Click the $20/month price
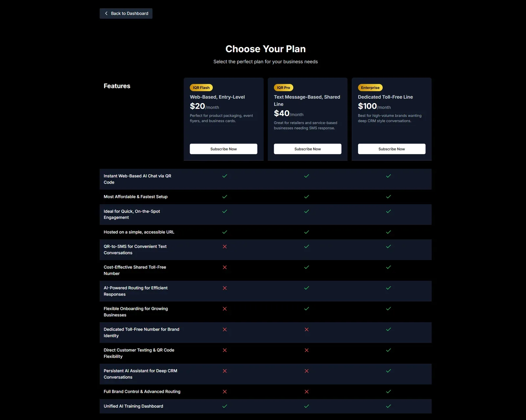The width and height of the screenshot is (526, 420). [204, 106]
